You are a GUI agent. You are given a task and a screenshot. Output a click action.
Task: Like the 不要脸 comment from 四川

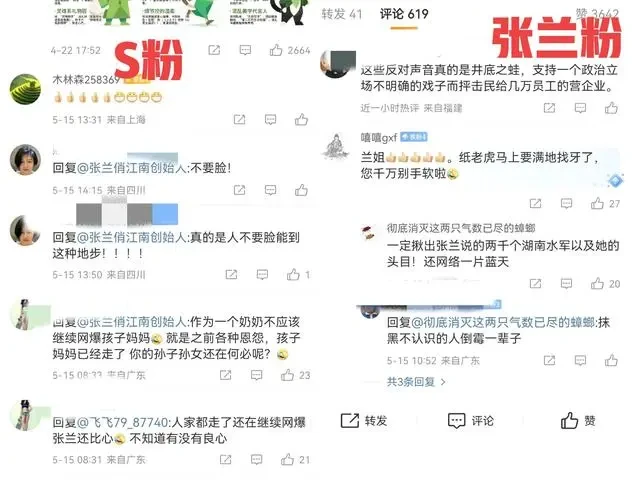(301, 190)
